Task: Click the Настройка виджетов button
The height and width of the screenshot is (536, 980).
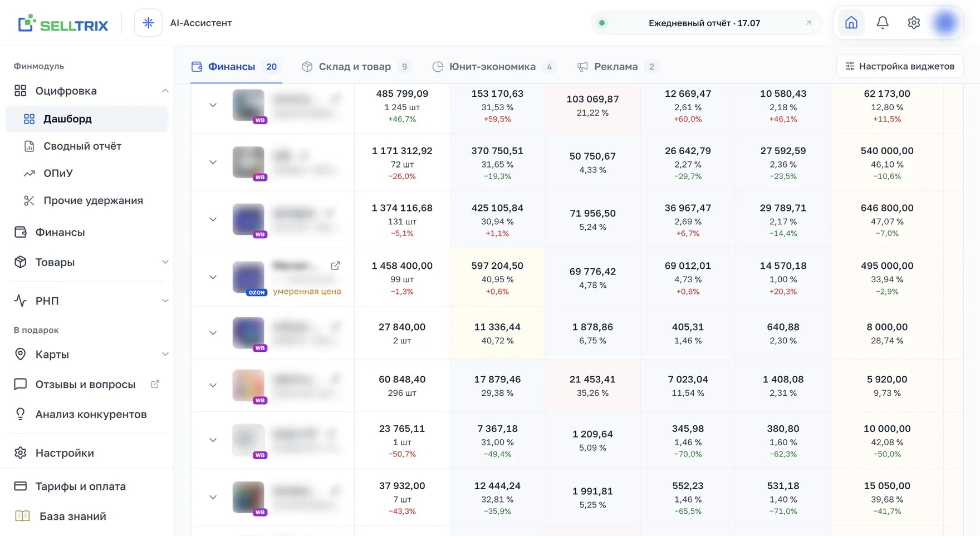Action: point(900,66)
